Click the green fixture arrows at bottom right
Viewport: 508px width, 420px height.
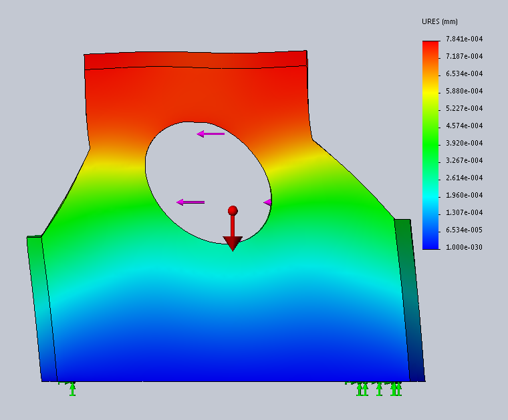[378, 388]
